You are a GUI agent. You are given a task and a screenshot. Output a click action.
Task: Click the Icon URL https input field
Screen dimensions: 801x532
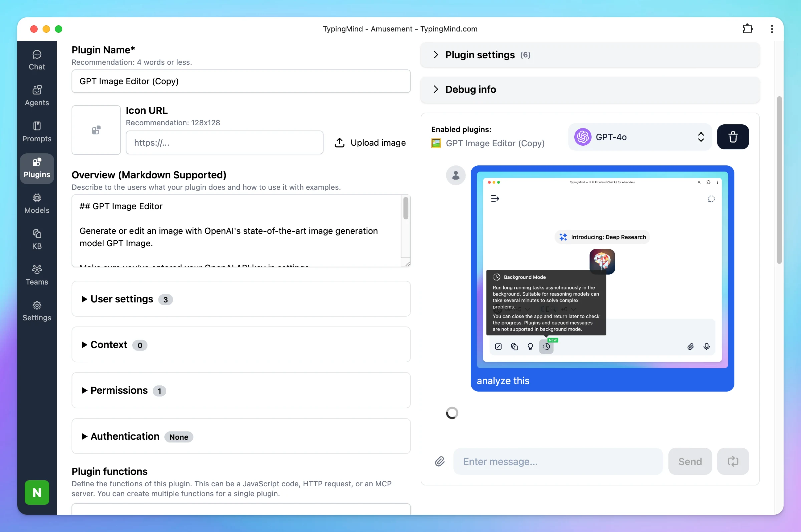click(225, 143)
